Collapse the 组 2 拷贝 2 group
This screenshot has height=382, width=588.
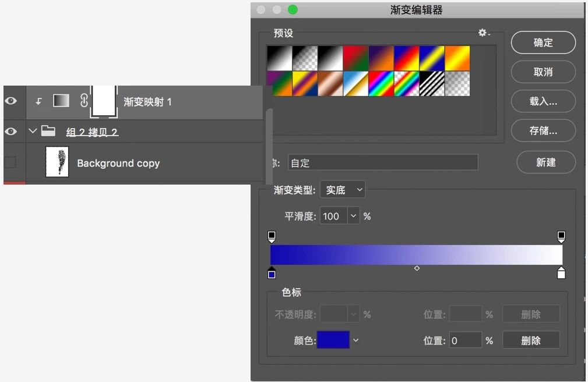point(33,131)
